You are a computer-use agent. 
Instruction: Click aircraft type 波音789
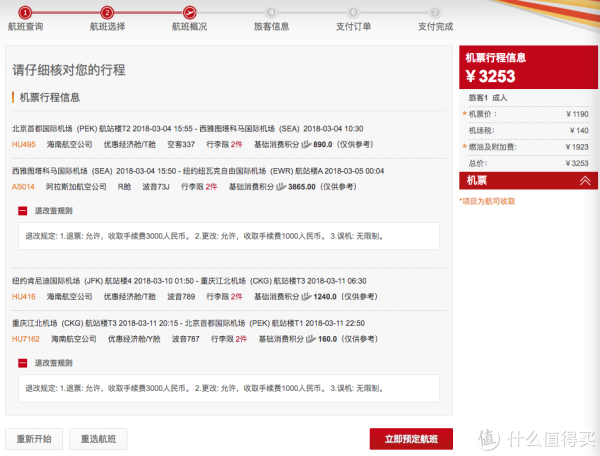[181, 296]
